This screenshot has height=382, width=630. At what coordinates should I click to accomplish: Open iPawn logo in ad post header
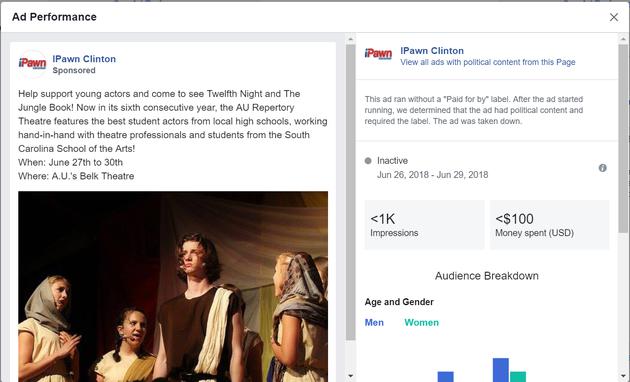coord(33,64)
